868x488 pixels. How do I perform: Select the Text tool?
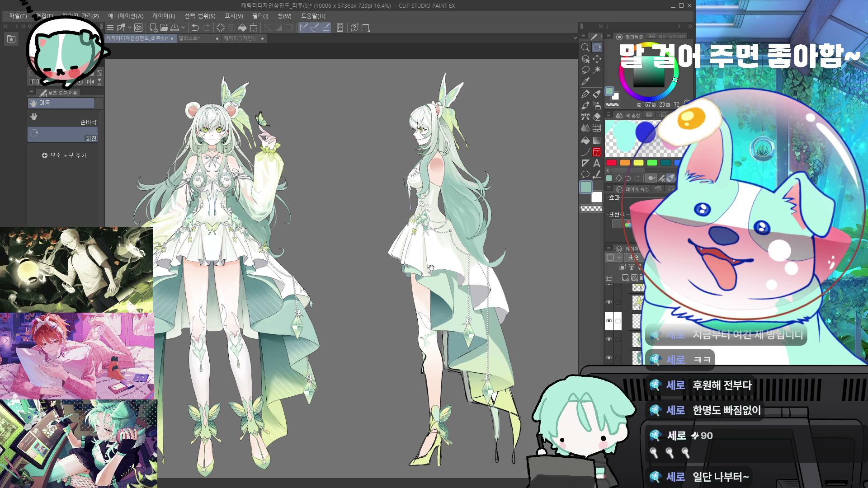(597, 163)
